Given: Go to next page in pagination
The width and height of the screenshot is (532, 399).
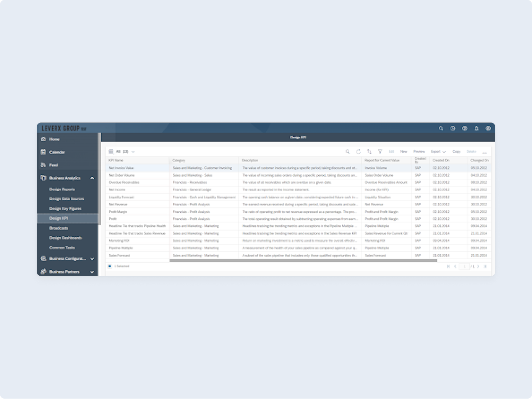Looking at the screenshot, I should [478, 267].
